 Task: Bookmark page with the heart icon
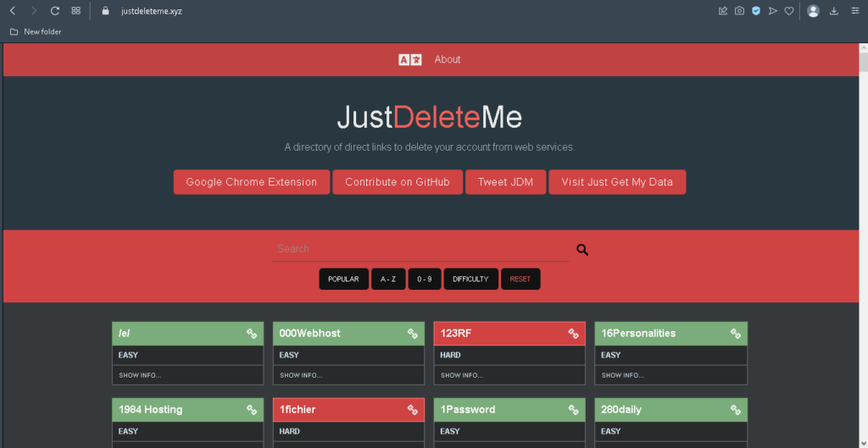click(x=789, y=10)
